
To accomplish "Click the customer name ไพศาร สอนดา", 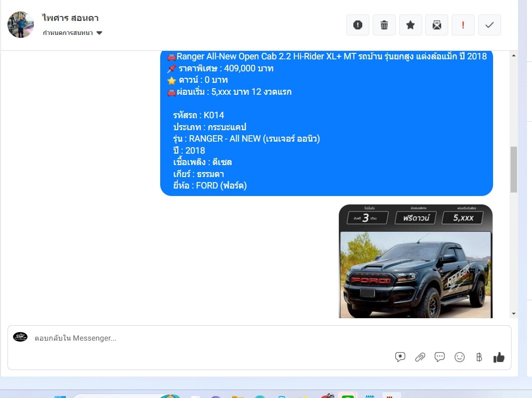I will (x=70, y=18).
